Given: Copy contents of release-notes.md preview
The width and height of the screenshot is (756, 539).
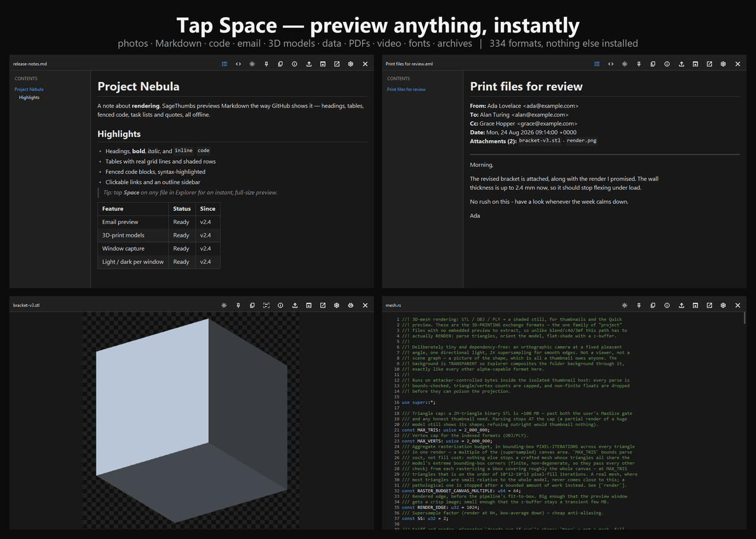Looking at the screenshot, I should tap(280, 64).
